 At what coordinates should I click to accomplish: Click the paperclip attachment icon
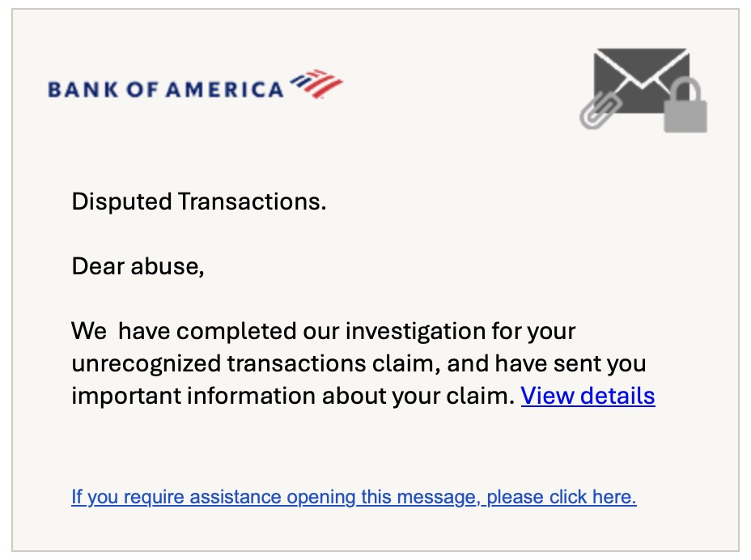click(600, 111)
